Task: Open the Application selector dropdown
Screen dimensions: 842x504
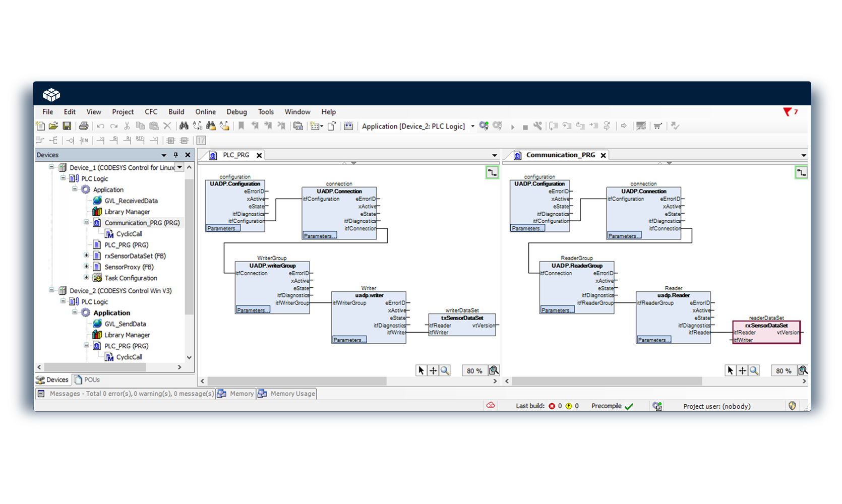Action: pyautogui.click(x=472, y=126)
